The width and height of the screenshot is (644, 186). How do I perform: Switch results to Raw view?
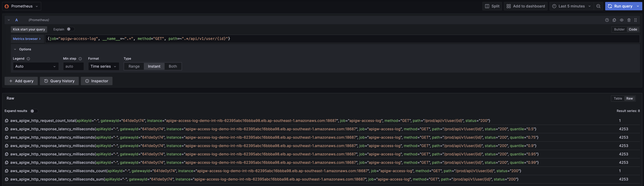(x=629, y=98)
